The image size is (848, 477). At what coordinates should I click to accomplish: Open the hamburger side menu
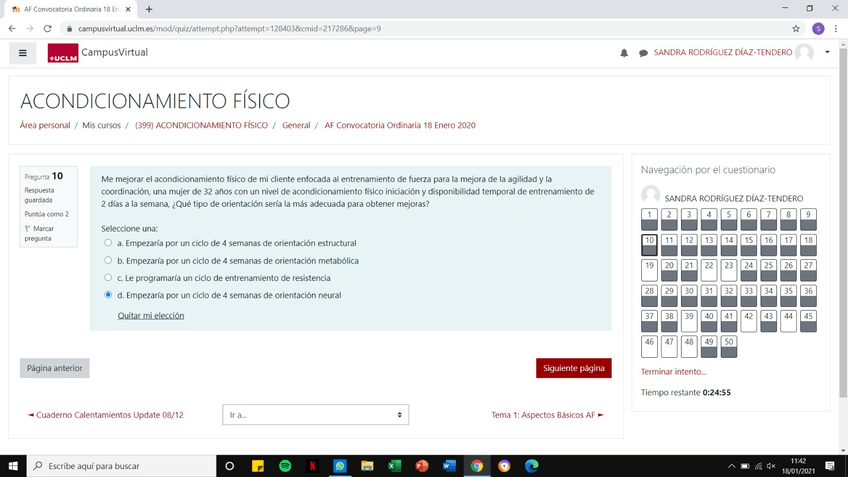point(22,53)
